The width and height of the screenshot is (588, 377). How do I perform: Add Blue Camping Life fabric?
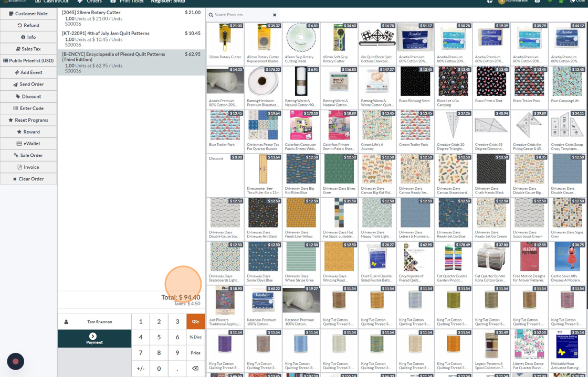click(567, 88)
